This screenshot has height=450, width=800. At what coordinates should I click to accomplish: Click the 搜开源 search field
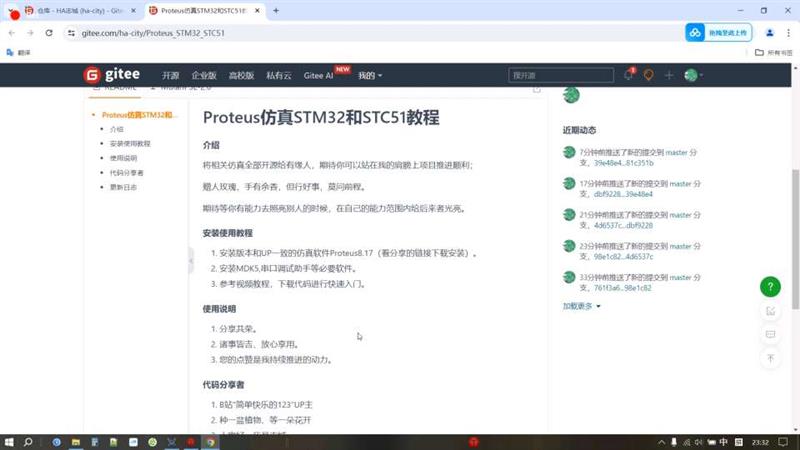(x=561, y=75)
